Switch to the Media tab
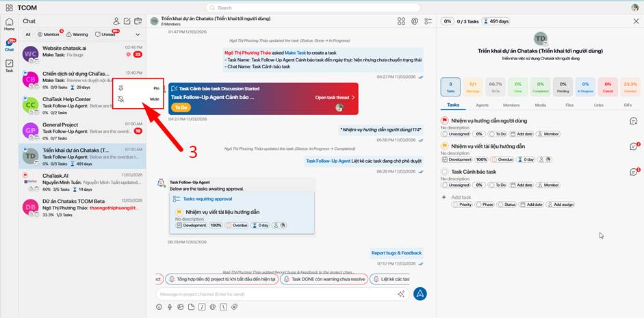The width and height of the screenshot is (644, 318). point(541,105)
